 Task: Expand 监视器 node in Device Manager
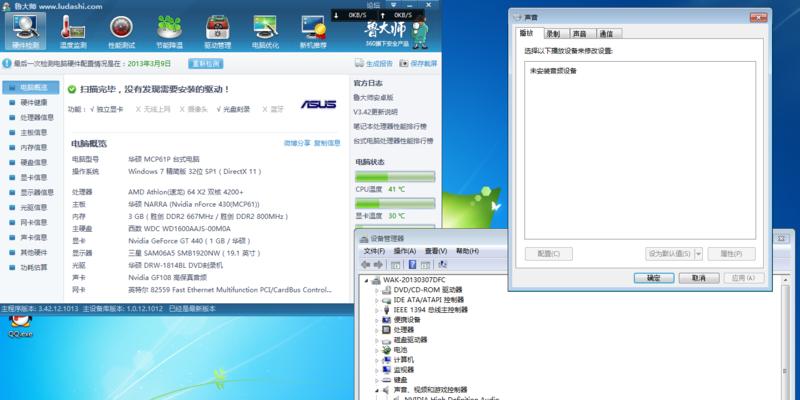click(378, 370)
